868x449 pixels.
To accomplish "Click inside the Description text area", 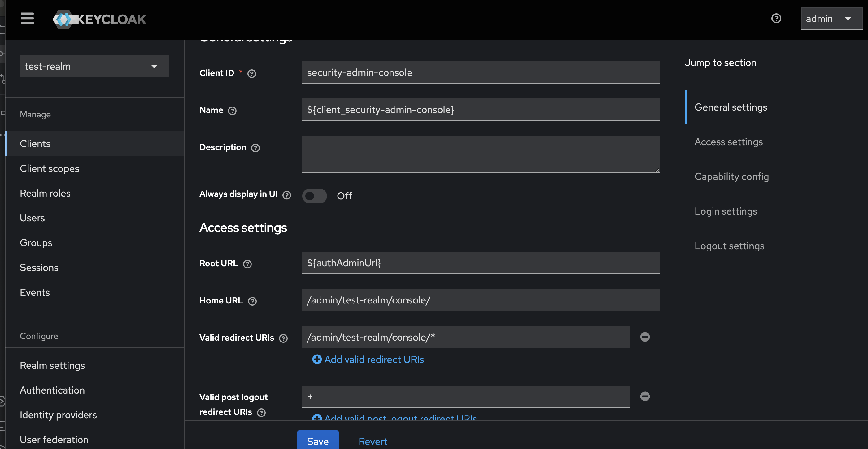I will pyautogui.click(x=480, y=154).
